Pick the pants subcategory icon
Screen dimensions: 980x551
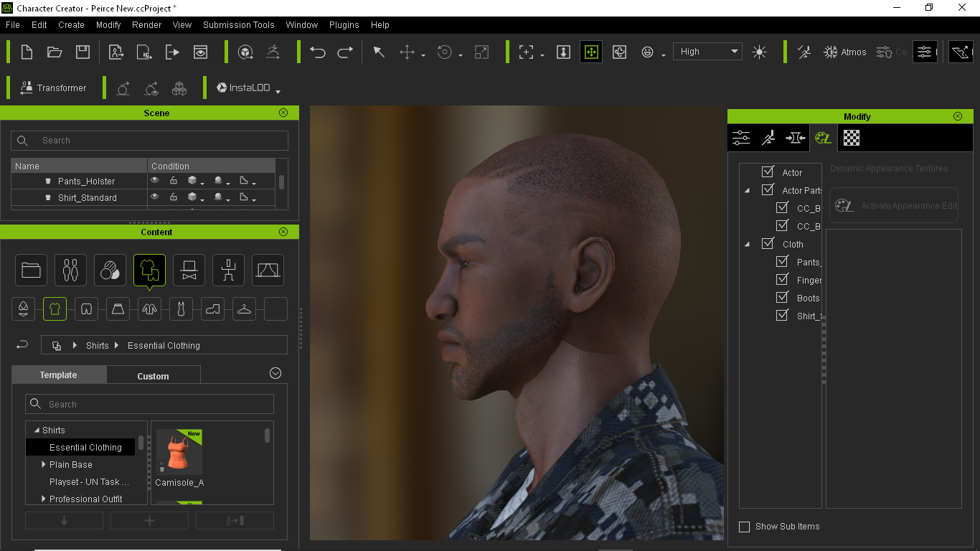pyautogui.click(x=86, y=309)
